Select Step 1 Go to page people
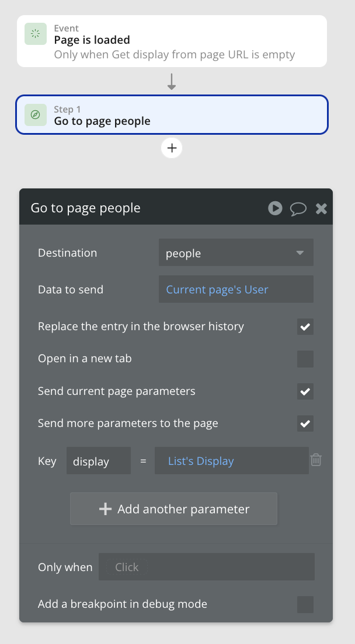Screen dimensions: 355x644 [x=172, y=115]
